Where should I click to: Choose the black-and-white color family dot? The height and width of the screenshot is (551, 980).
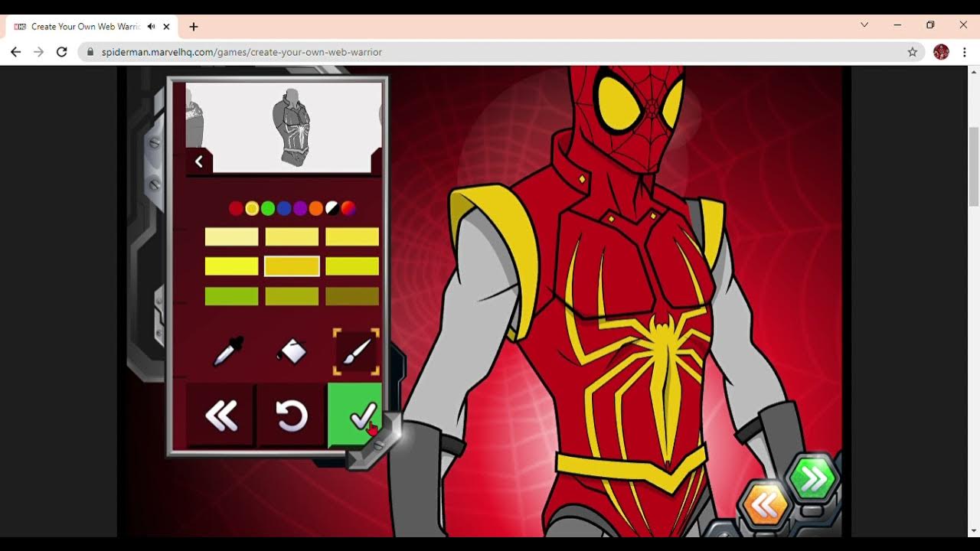pyautogui.click(x=332, y=208)
